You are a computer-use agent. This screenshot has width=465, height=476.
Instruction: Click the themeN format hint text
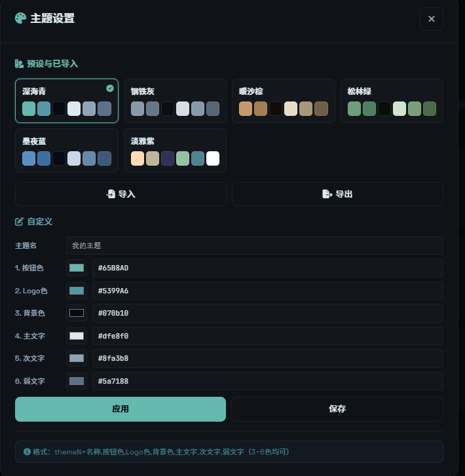pos(161,452)
